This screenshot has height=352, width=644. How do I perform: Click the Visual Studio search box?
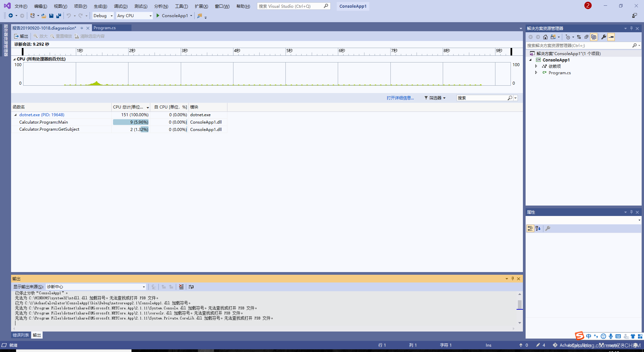tap(293, 6)
